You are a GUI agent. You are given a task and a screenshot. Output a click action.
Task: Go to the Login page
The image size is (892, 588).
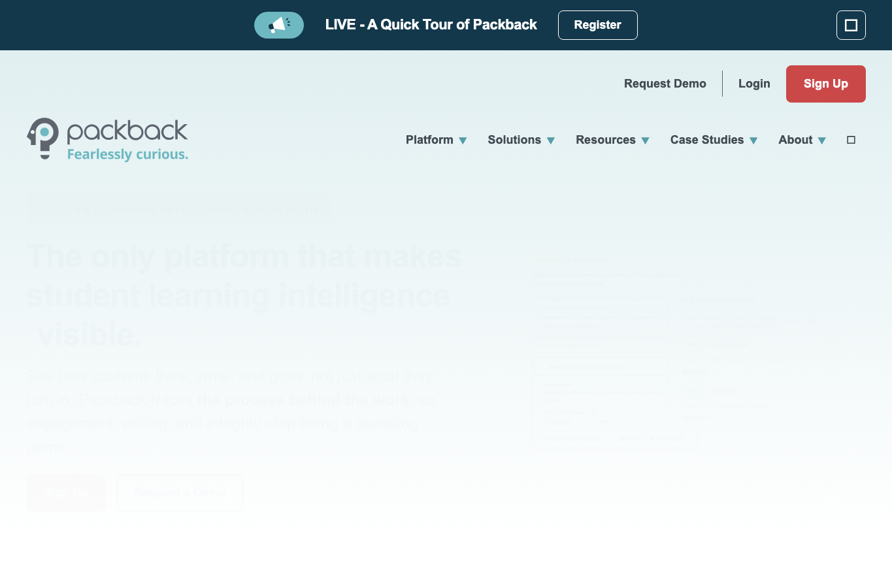click(754, 84)
